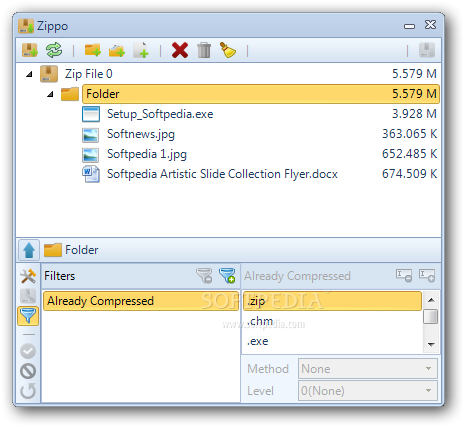Select Softpedia 1.jpg file
Image resolution: width=465 pixels, height=427 pixels.
pyautogui.click(x=147, y=154)
